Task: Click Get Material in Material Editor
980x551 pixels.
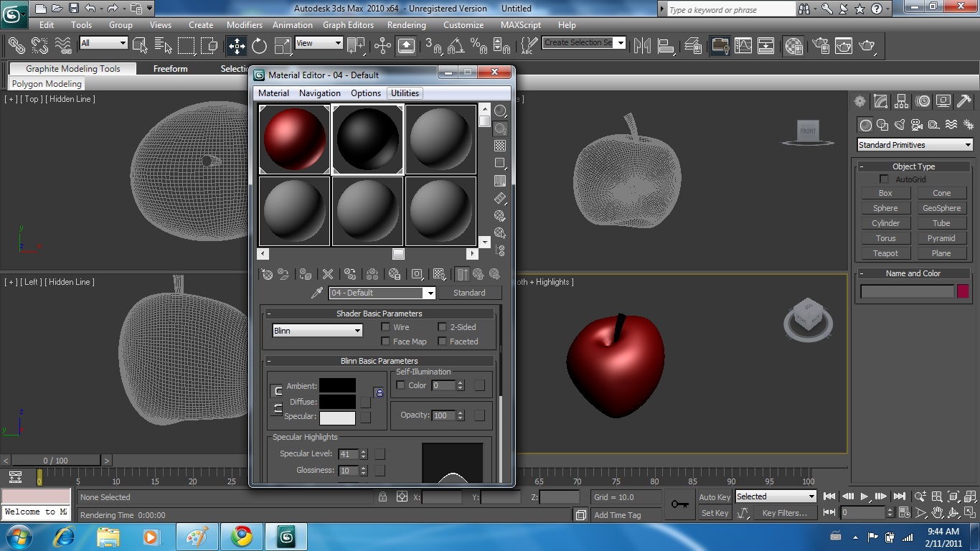Action: (267, 274)
